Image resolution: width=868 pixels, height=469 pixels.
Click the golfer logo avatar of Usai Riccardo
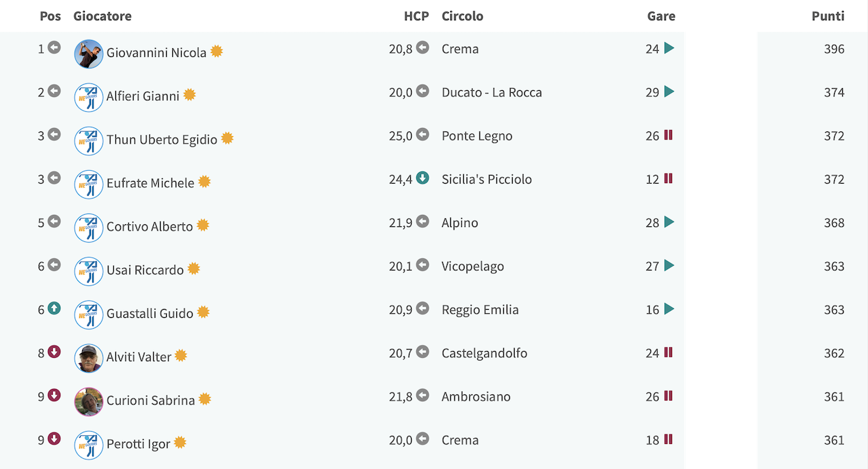(89, 272)
